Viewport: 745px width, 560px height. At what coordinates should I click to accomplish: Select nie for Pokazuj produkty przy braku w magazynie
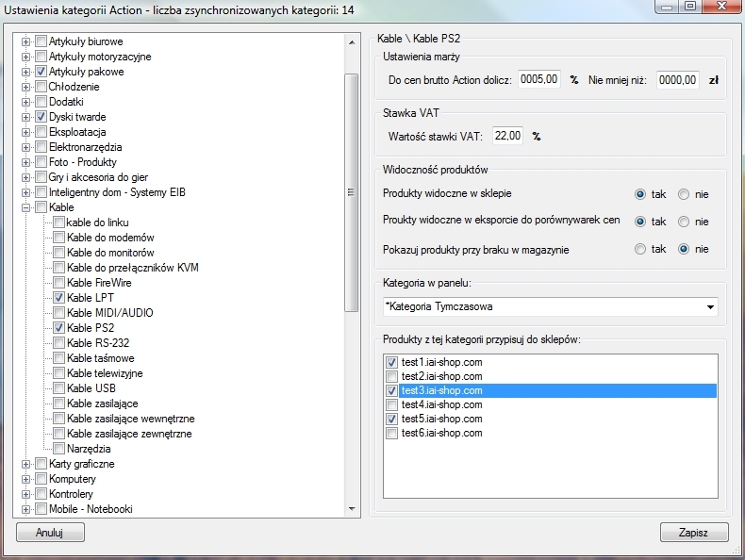tap(684, 250)
